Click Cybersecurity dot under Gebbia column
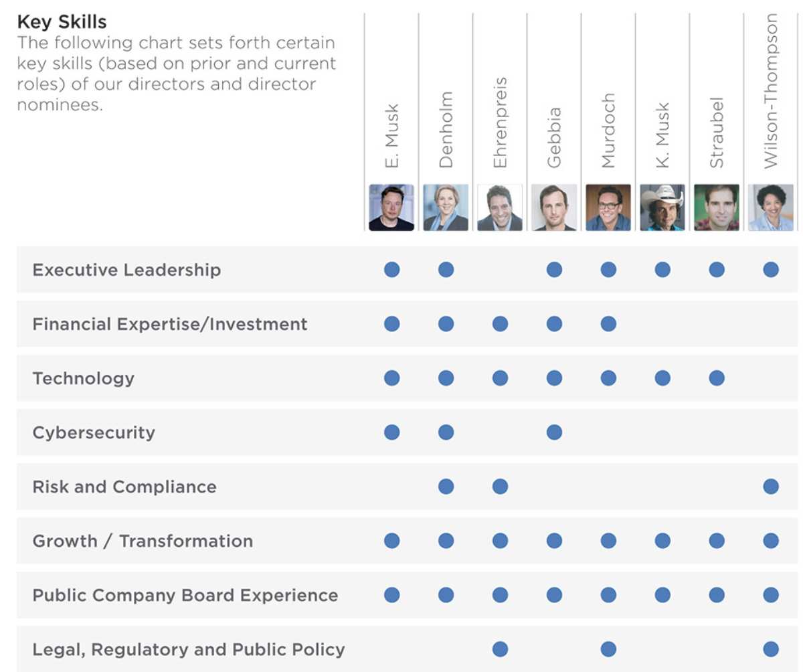 point(554,432)
